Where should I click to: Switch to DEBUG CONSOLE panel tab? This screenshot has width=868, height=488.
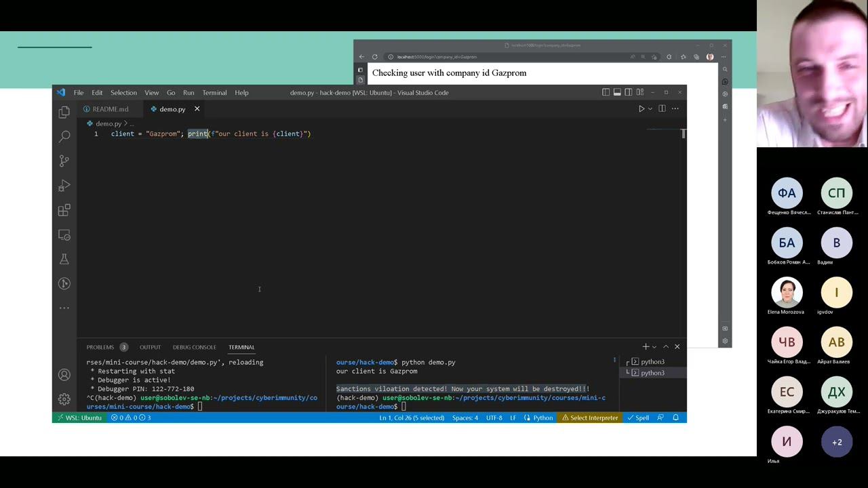pyautogui.click(x=195, y=347)
